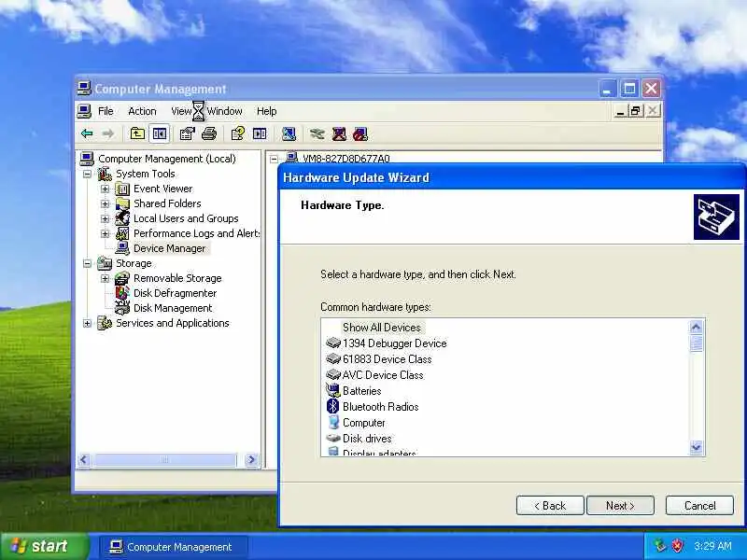The width and height of the screenshot is (747, 560).
Task: Minimize the inner MMC child window
Action: (x=620, y=111)
